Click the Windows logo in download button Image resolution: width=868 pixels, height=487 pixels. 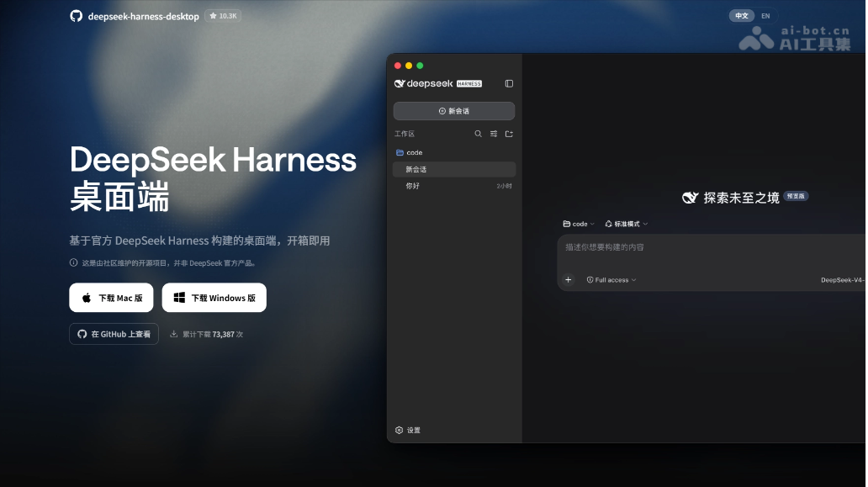[179, 298]
